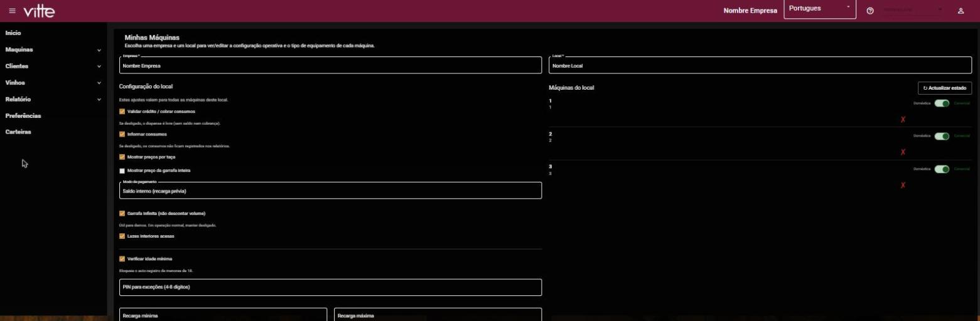Open the Portugues language dropdown
Screen dimensions: 980x321
[x=820, y=9]
